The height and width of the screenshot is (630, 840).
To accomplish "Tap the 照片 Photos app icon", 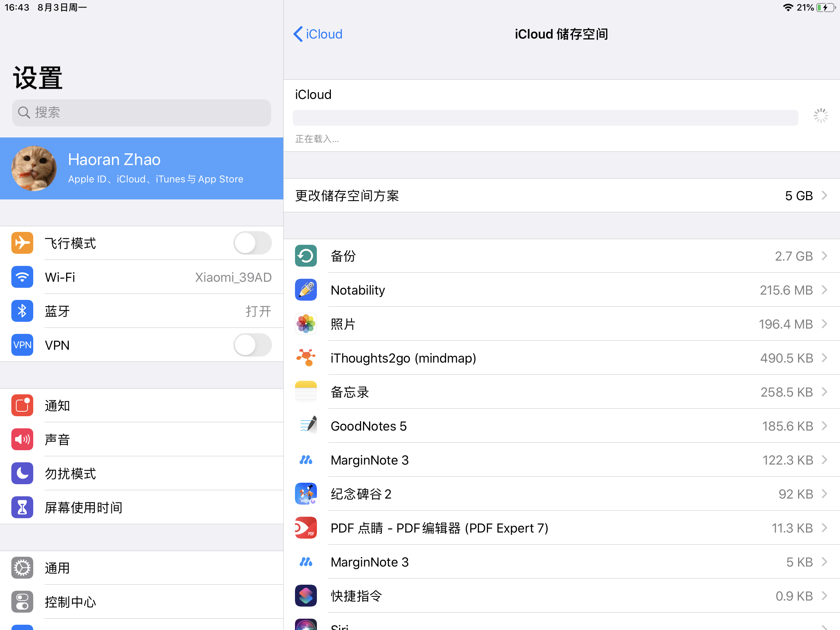I will click(306, 324).
